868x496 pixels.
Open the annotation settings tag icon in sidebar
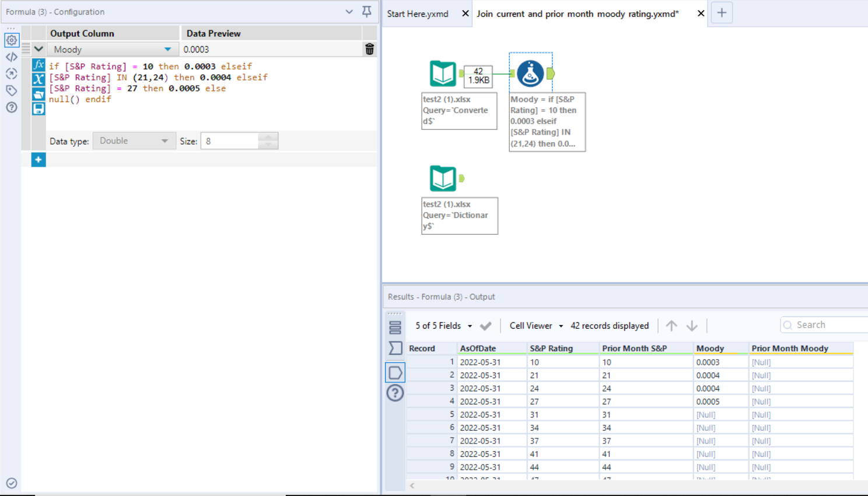coord(12,91)
